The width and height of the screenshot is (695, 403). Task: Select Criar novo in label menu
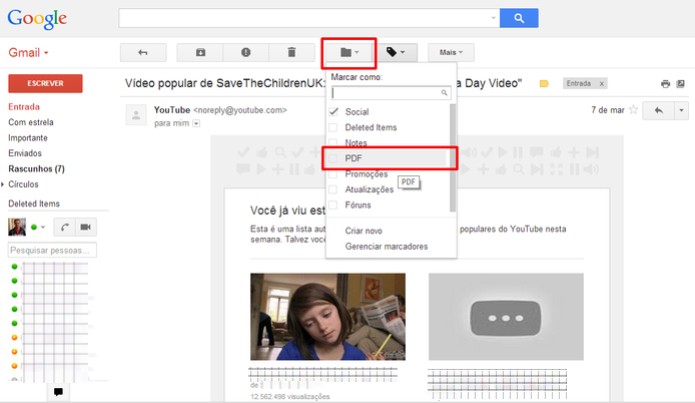pos(363,231)
